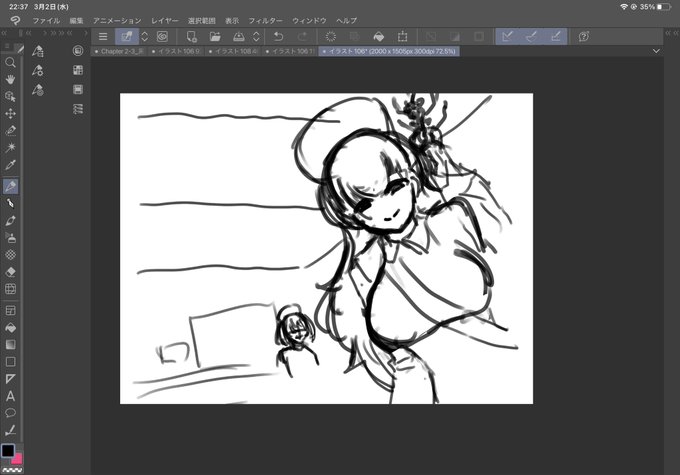680x475 pixels.
Task: Click the sketch drawing on canvas
Action: 326,248
